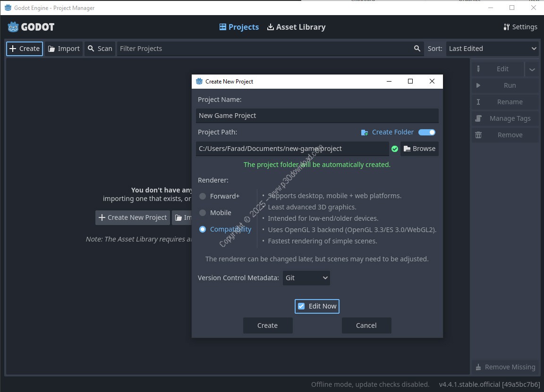Scan for projects with the Scan button
The height and width of the screenshot is (392, 544).
pyautogui.click(x=100, y=49)
